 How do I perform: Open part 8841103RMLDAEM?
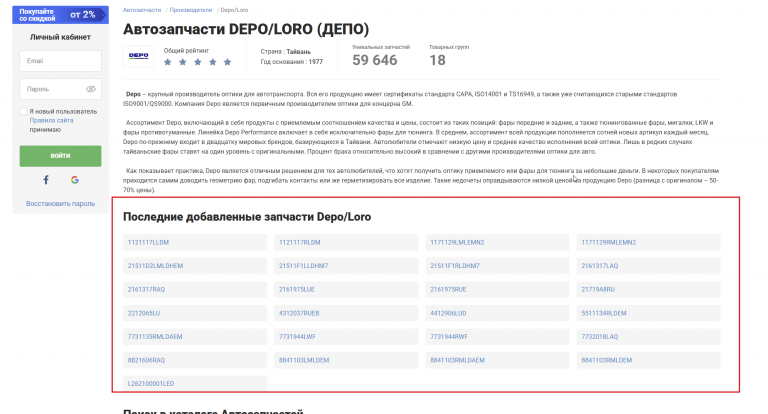click(x=497, y=360)
